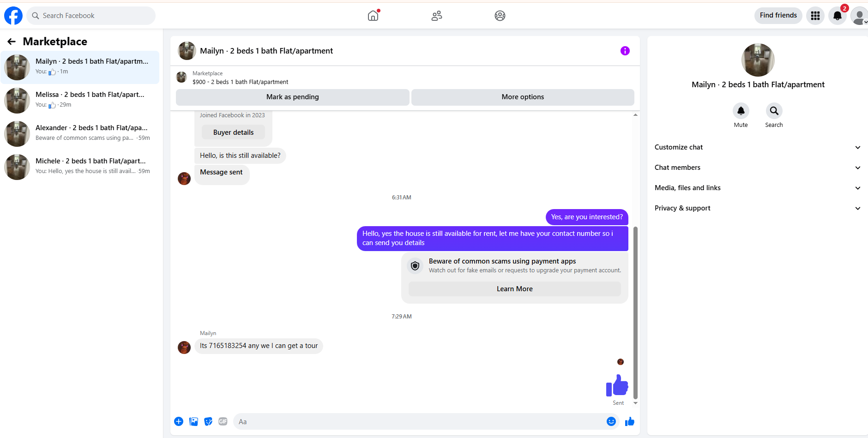Choose a GIF in the composer
This screenshot has height=438, width=868.
(x=223, y=421)
